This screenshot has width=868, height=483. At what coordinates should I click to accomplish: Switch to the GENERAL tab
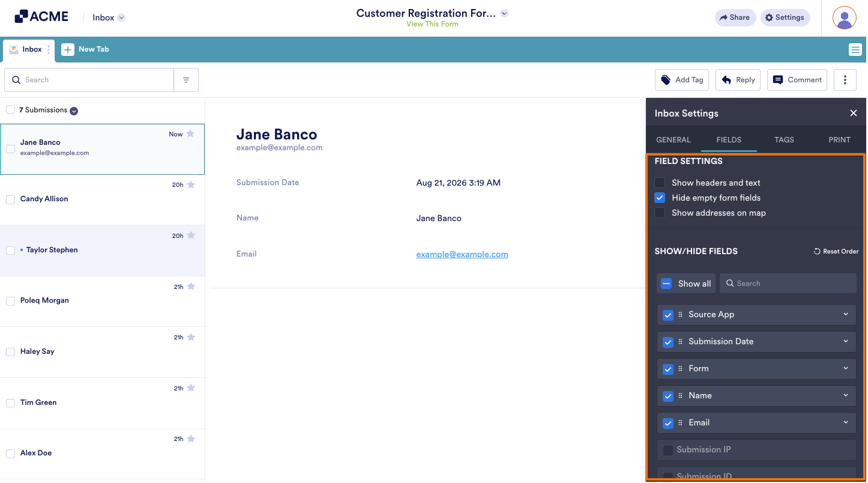[674, 139]
